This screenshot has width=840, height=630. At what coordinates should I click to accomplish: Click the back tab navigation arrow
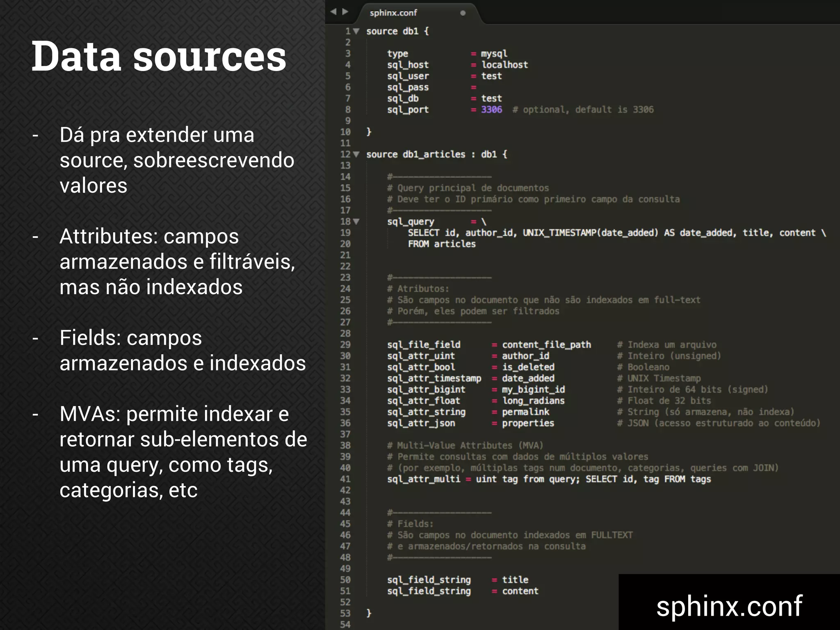pyautogui.click(x=333, y=11)
